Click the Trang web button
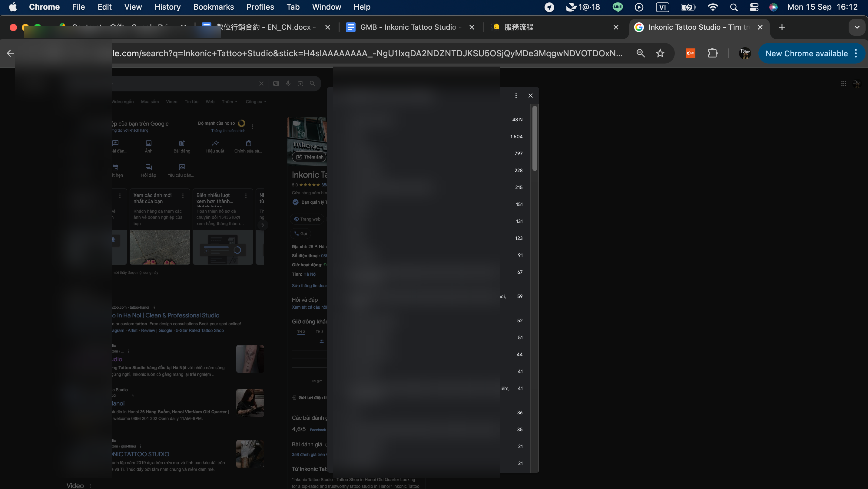868x489 pixels. [307, 219]
